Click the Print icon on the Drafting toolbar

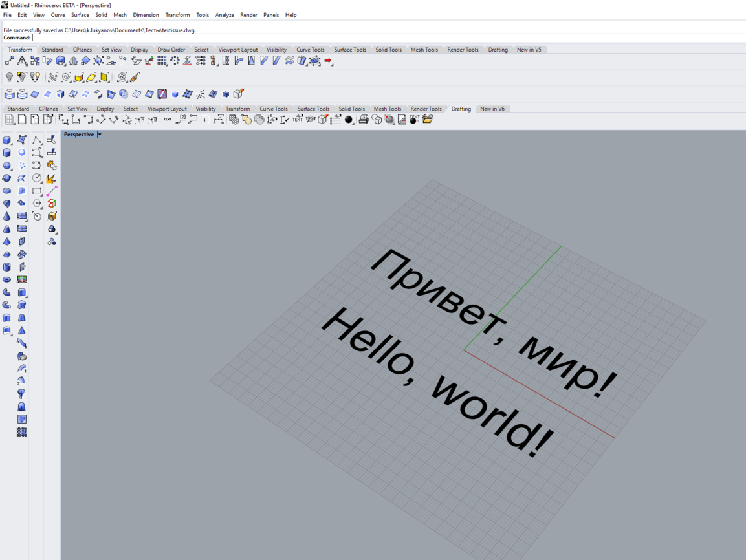pyautogui.click(x=364, y=119)
